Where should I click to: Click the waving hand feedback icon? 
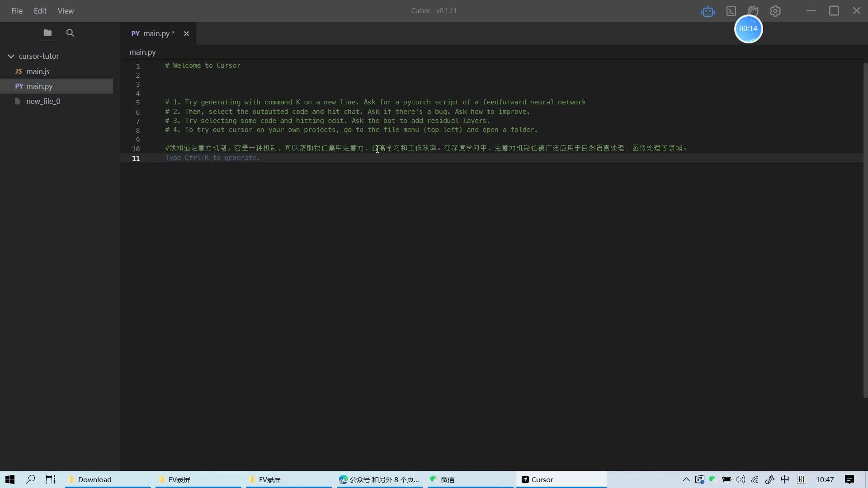click(753, 10)
